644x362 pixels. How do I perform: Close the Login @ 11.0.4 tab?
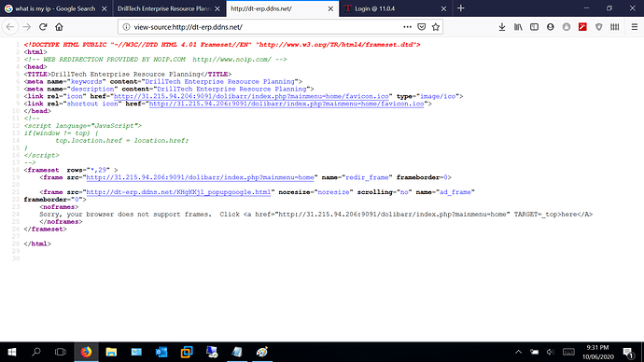point(443,8)
